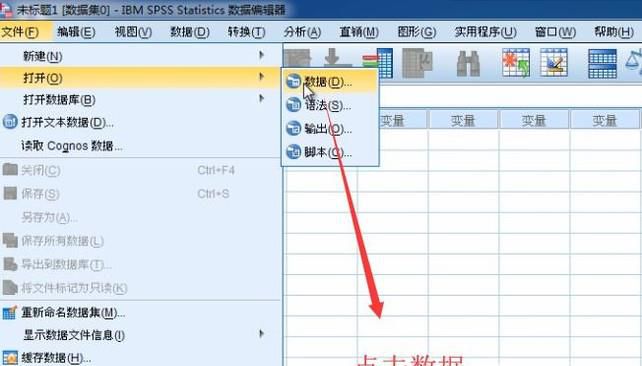Choose 打开文本数据(D)... entry
Screen dimensions: 642x366
(141, 122)
